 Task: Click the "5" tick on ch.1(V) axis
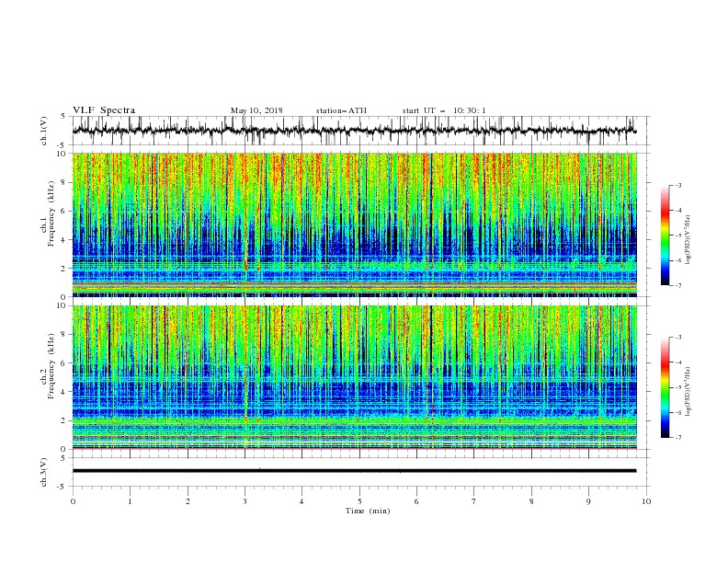[65, 117]
